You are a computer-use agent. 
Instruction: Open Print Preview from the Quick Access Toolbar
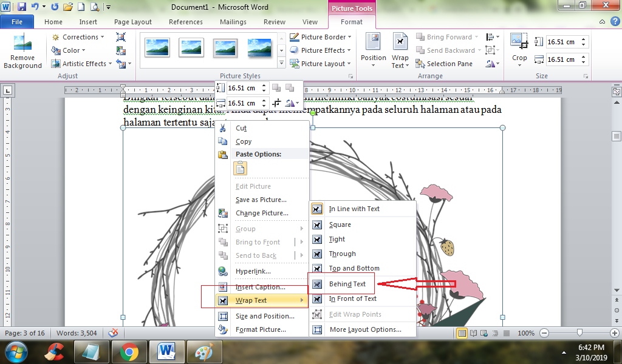94,7
